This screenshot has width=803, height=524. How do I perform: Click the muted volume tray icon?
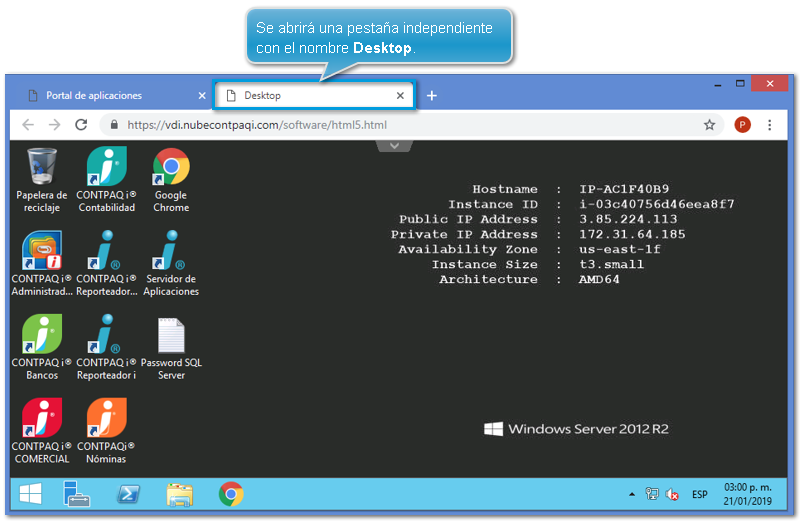(672, 494)
